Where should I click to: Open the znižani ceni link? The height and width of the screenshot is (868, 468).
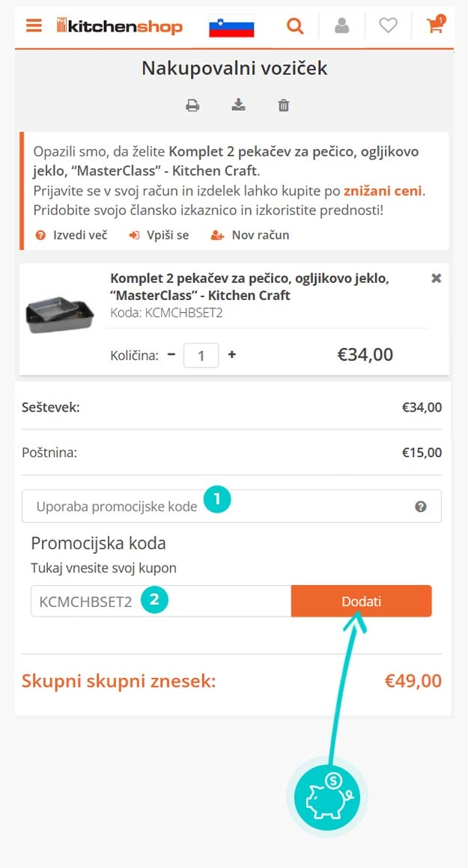pyautogui.click(x=383, y=190)
